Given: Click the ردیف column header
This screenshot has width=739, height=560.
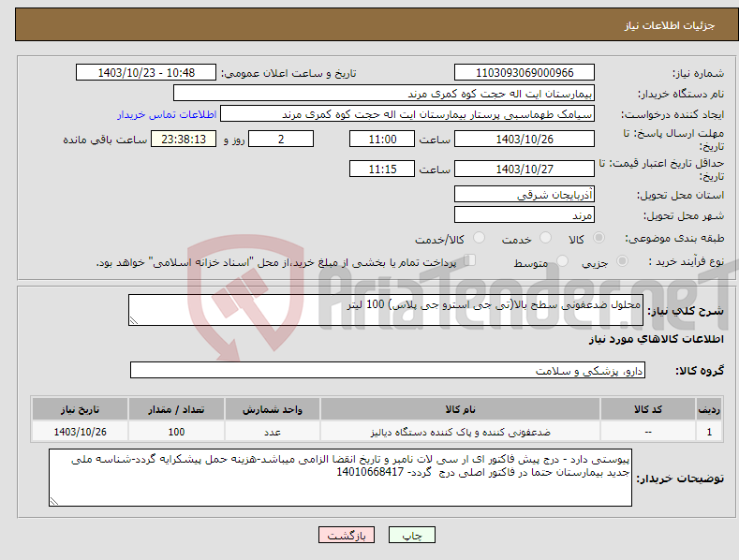Looking at the screenshot, I should pos(709,409).
